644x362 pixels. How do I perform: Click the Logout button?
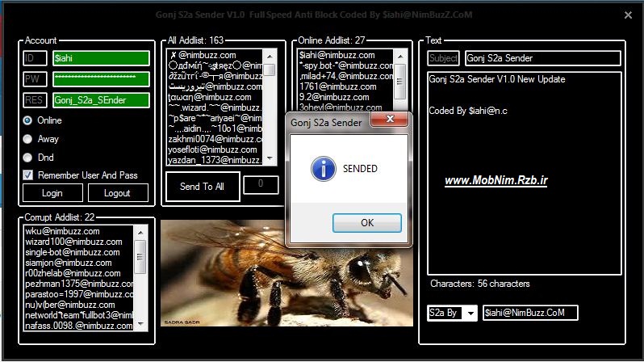click(x=118, y=193)
